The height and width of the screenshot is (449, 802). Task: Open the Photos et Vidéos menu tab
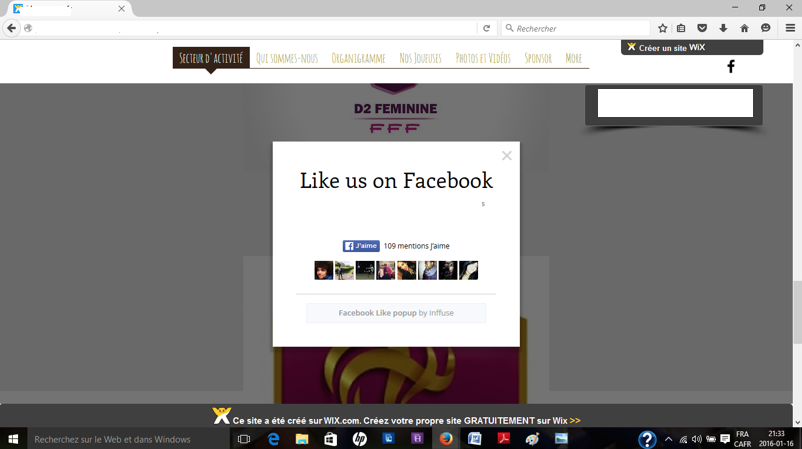tap(483, 58)
